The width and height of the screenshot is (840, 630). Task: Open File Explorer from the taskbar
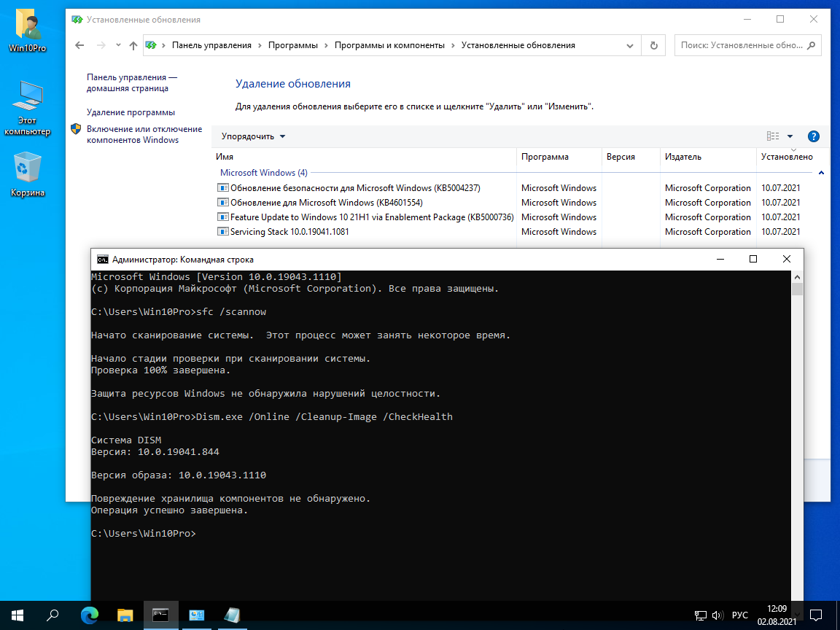[x=125, y=615]
